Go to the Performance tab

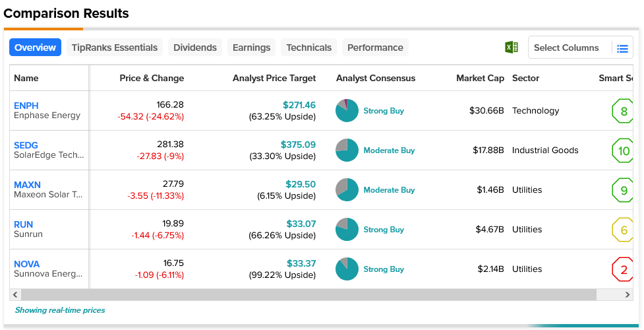375,48
